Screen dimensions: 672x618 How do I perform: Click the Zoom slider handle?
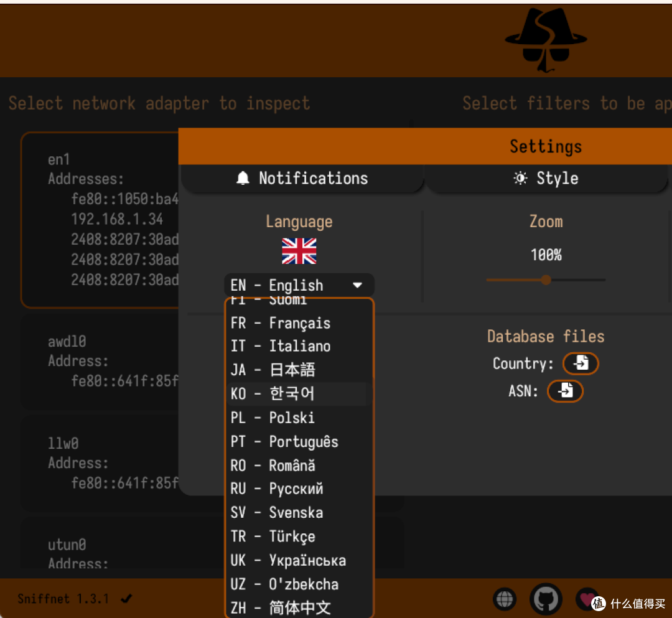tap(546, 280)
